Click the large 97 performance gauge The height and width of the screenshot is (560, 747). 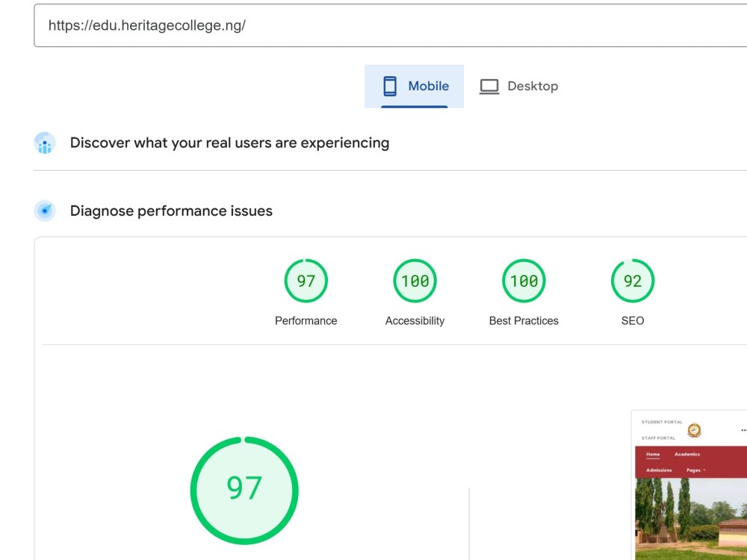pyautogui.click(x=244, y=491)
